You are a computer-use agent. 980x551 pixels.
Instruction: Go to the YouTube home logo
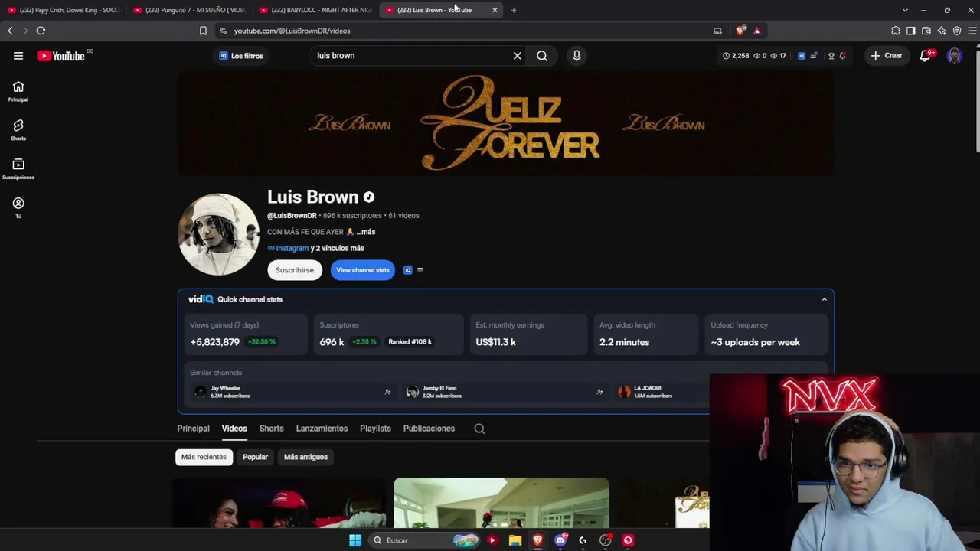tap(60, 56)
